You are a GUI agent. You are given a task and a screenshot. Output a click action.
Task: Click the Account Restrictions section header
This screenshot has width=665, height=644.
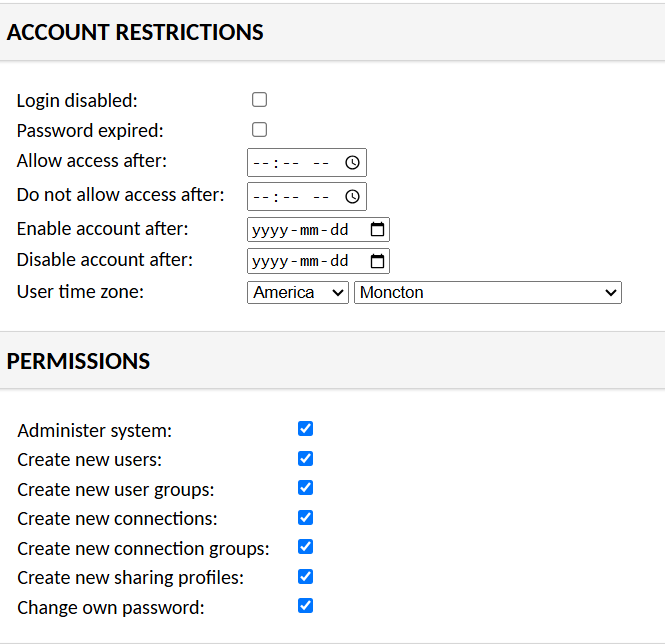click(x=135, y=32)
